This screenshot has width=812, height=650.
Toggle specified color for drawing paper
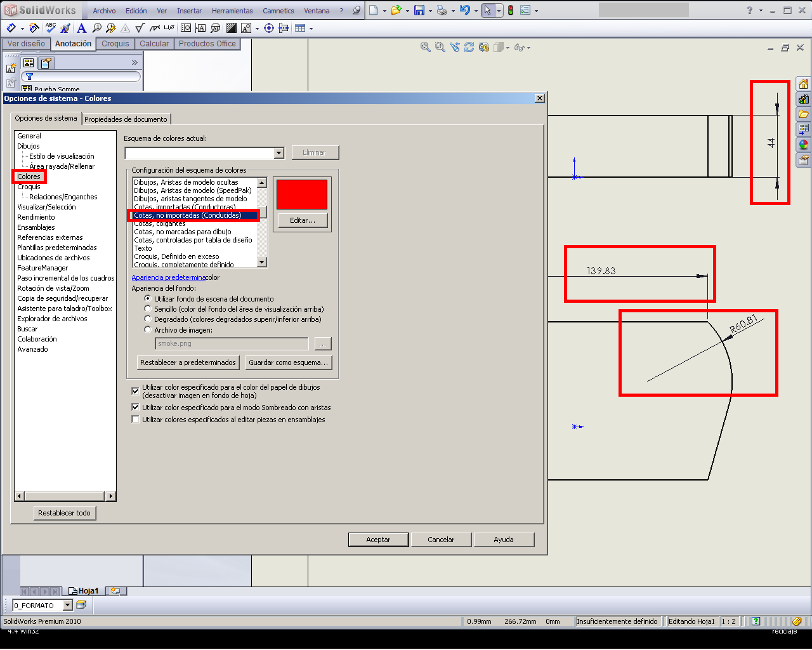[x=135, y=391]
